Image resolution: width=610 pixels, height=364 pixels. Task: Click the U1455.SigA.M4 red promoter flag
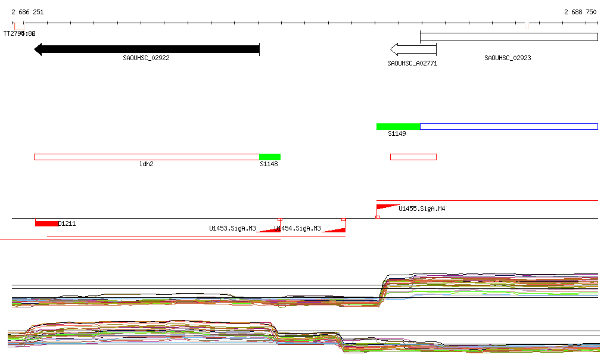coord(388,207)
